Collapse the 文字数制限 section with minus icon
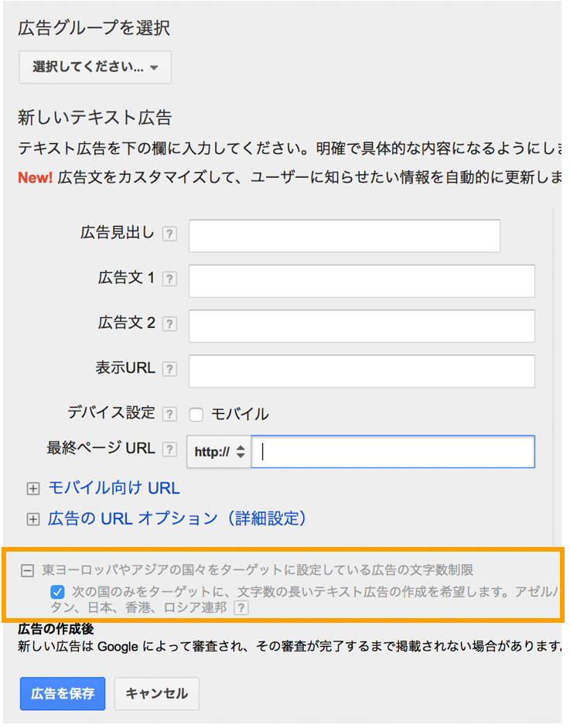The width and height of the screenshot is (570, 728). coord(28,571)
